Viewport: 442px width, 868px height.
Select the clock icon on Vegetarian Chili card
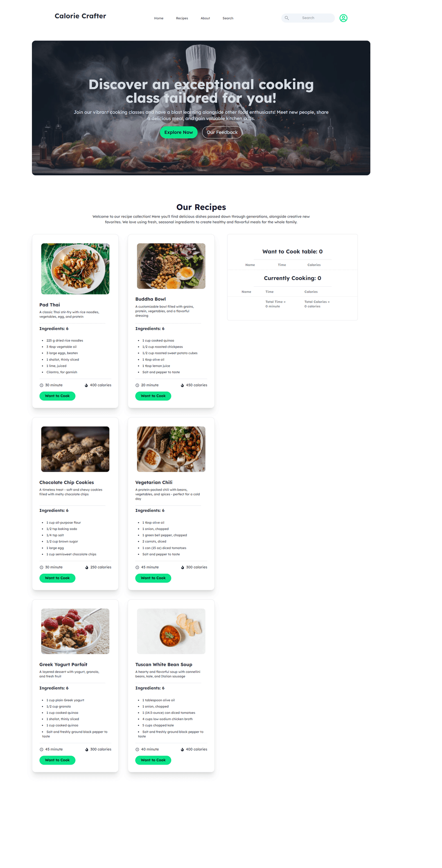[137, 567]
